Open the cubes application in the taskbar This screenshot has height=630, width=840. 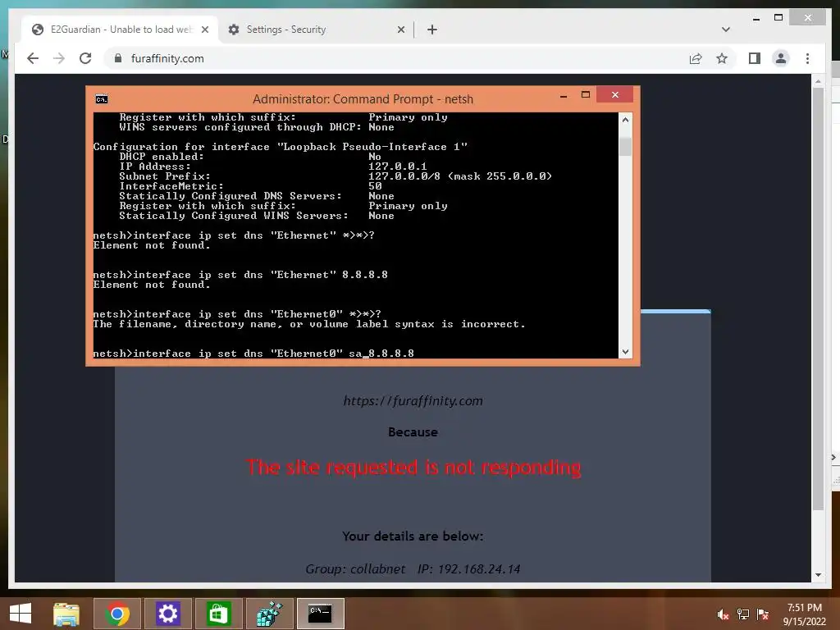coord(269,614)
